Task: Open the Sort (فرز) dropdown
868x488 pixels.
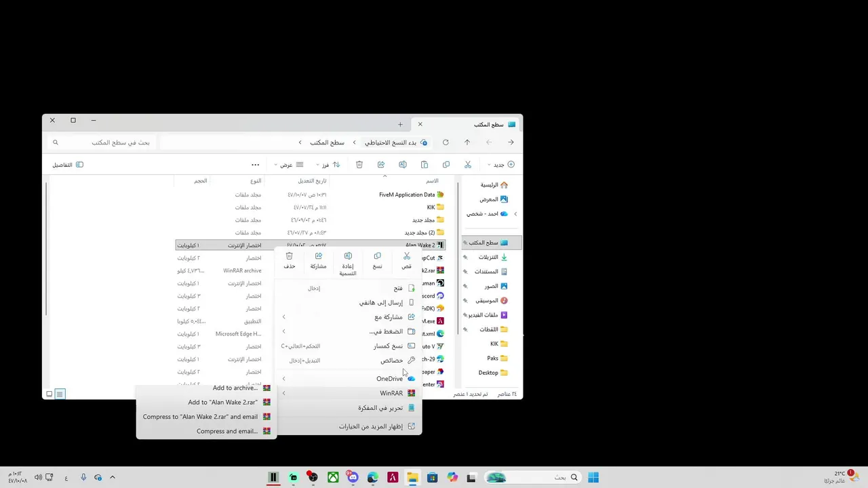Action: pos(328,165)
